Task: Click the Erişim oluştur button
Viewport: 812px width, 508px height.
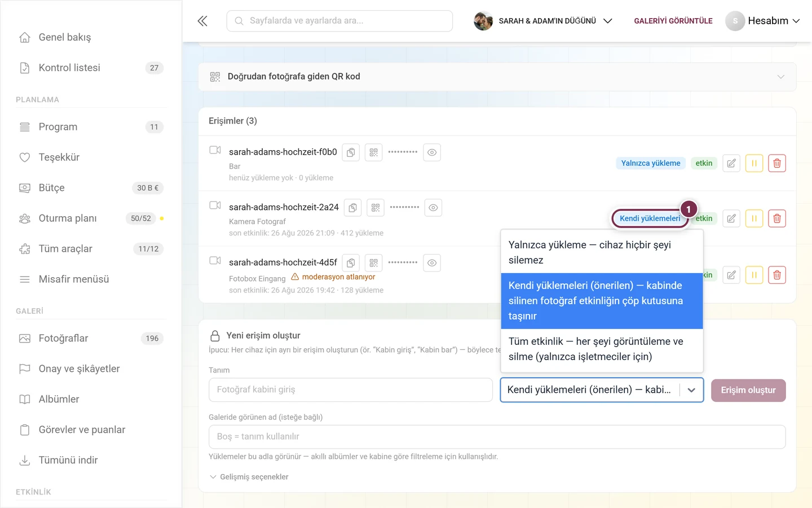Action: [x=748, y=390]
